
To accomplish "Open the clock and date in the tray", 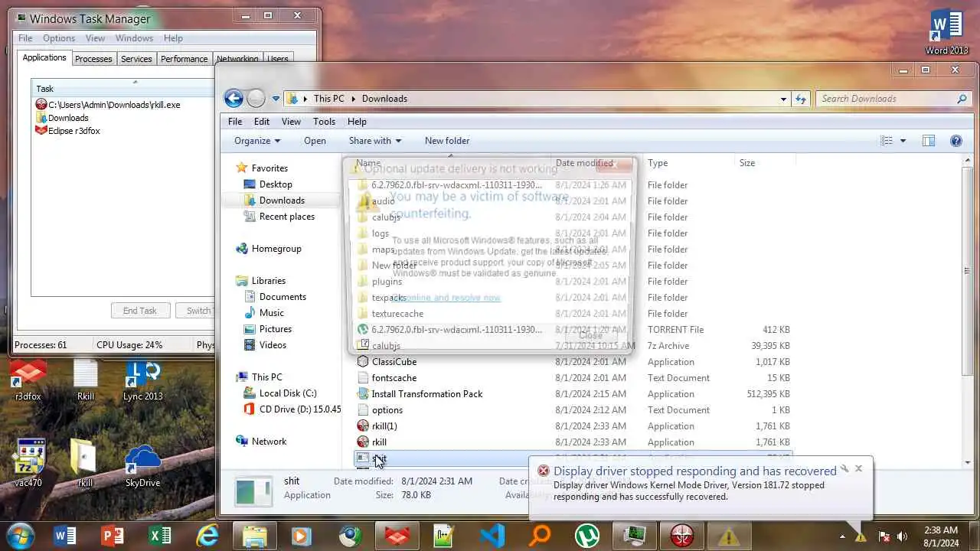I will (x=941, y=536).
